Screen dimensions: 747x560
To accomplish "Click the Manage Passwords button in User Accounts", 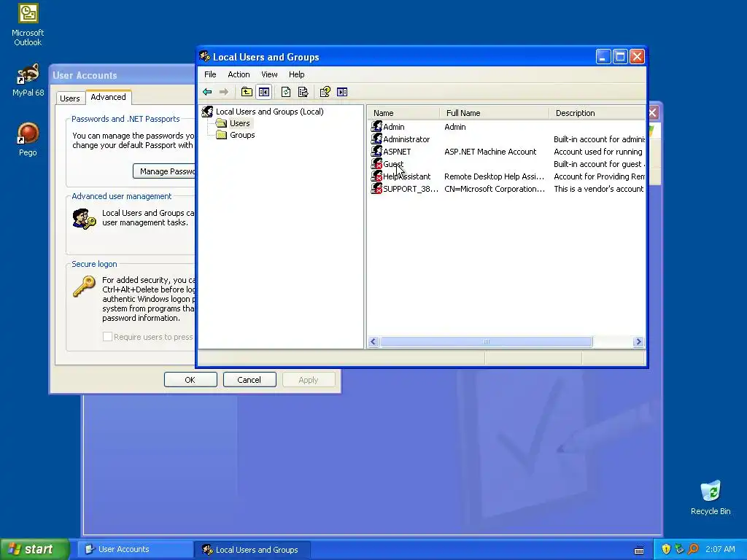I will click(x=164, y=171).
